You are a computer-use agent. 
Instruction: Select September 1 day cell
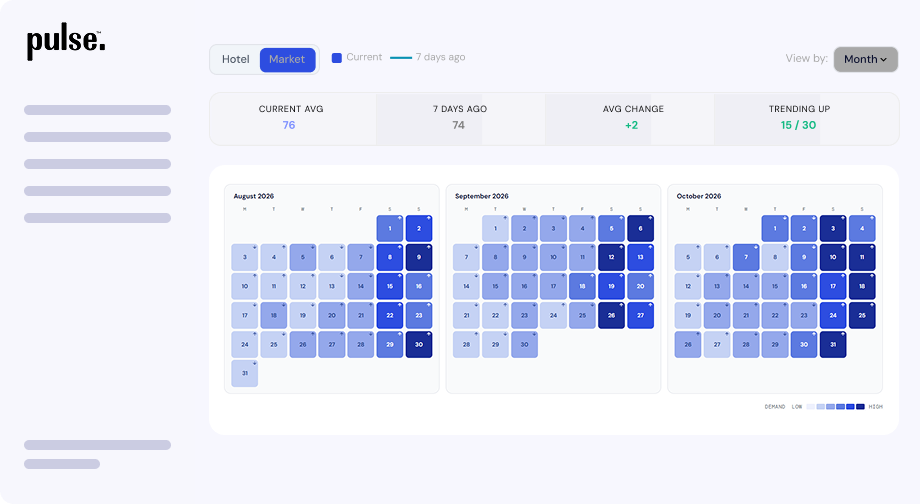[495, 228]
